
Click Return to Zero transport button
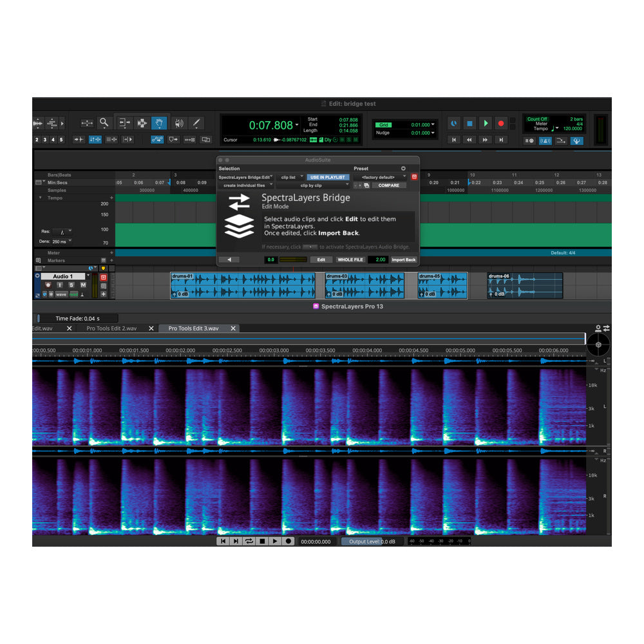[454, 140]
